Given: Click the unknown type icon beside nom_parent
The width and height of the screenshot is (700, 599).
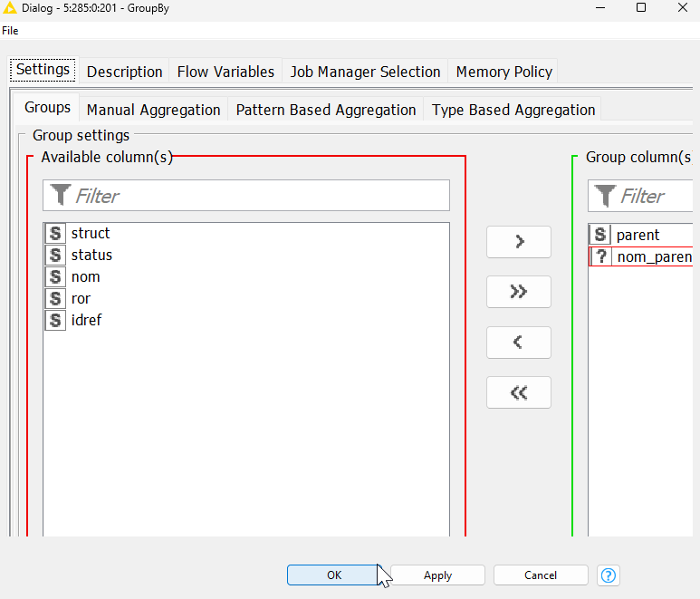Looking at the screenshot, I should (x=601, y=257).
